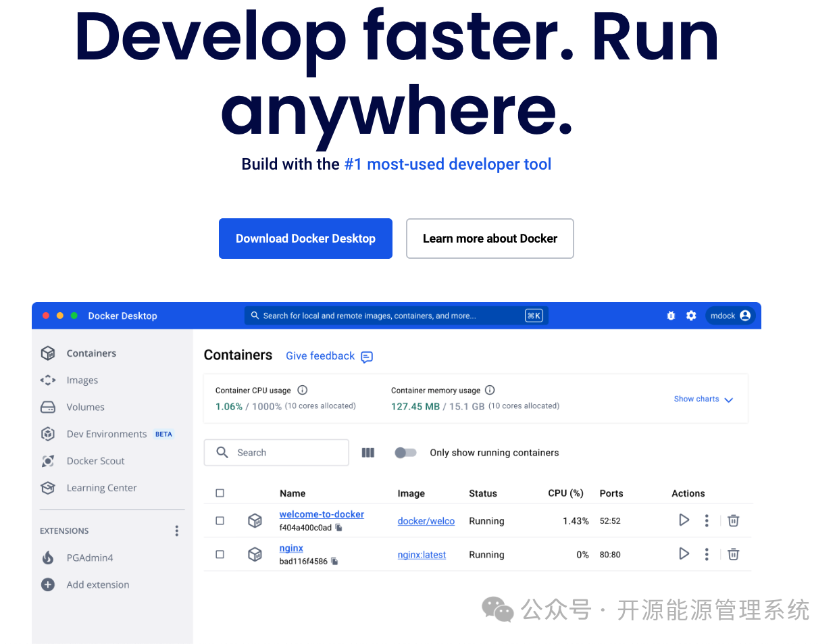Click the ⌘K shortcut badge

[x=534, y=316]
